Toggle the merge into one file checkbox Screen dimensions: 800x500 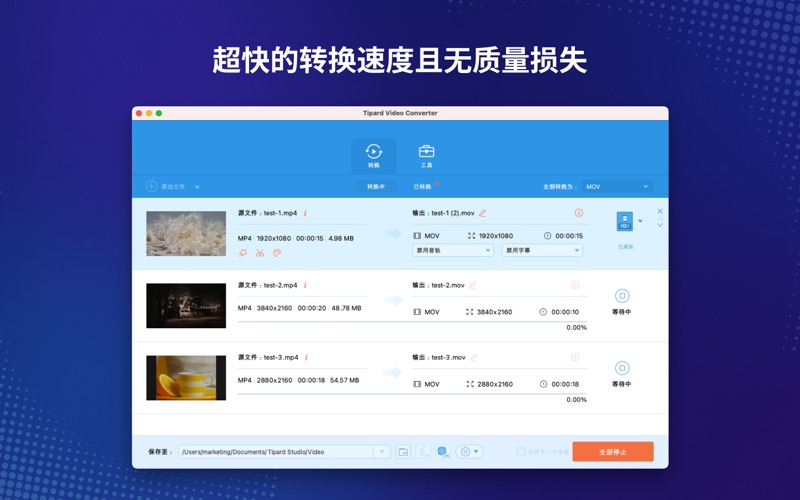click(x=521, y=452)
